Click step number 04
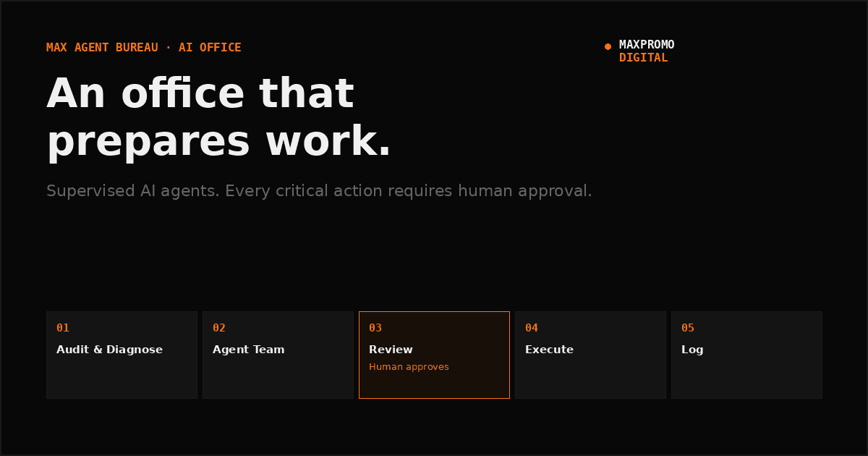This screenshot has width=868, height=456. [x=532, y=328]
